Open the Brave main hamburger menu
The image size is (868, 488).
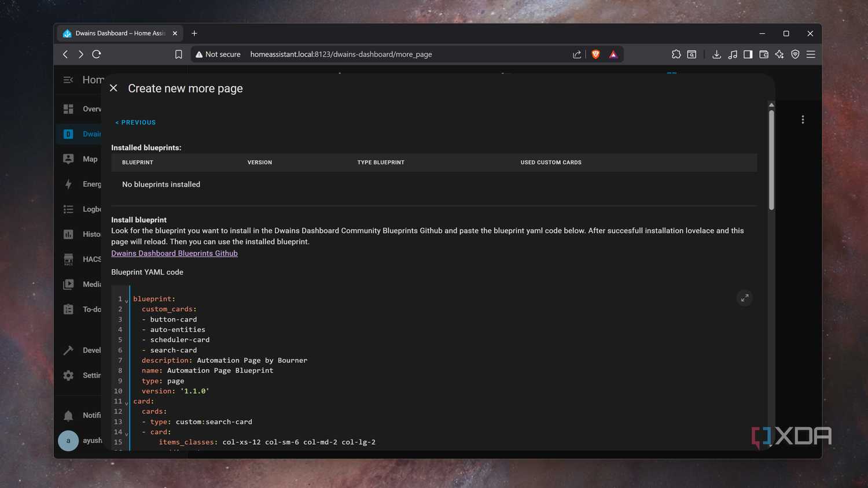pos(811,54)
